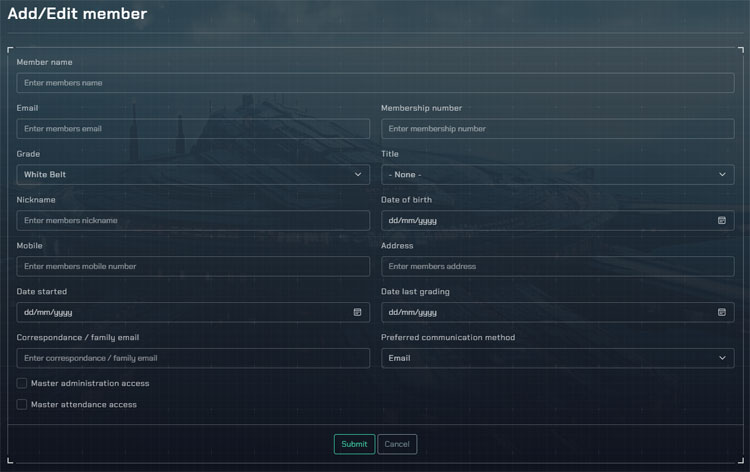Click the Date last grading date text
This screenshot has height=472, width=750.
tap(412, 313)
